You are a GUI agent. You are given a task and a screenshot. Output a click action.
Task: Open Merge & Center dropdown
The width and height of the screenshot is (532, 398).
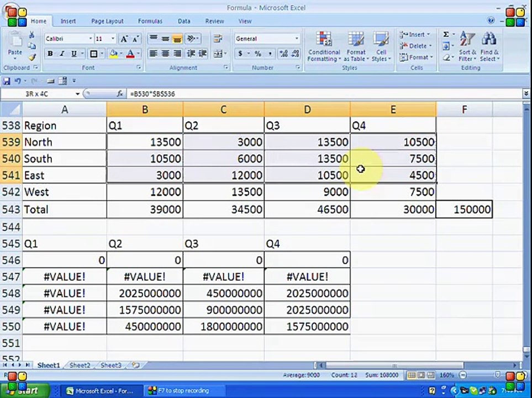click(225, 54)
